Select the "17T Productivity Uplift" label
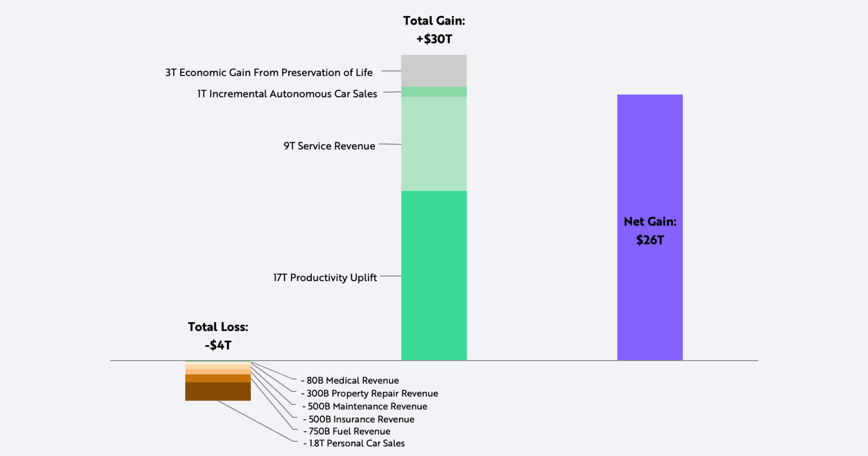The image size is (868, 456). click(x=325, y=278)
